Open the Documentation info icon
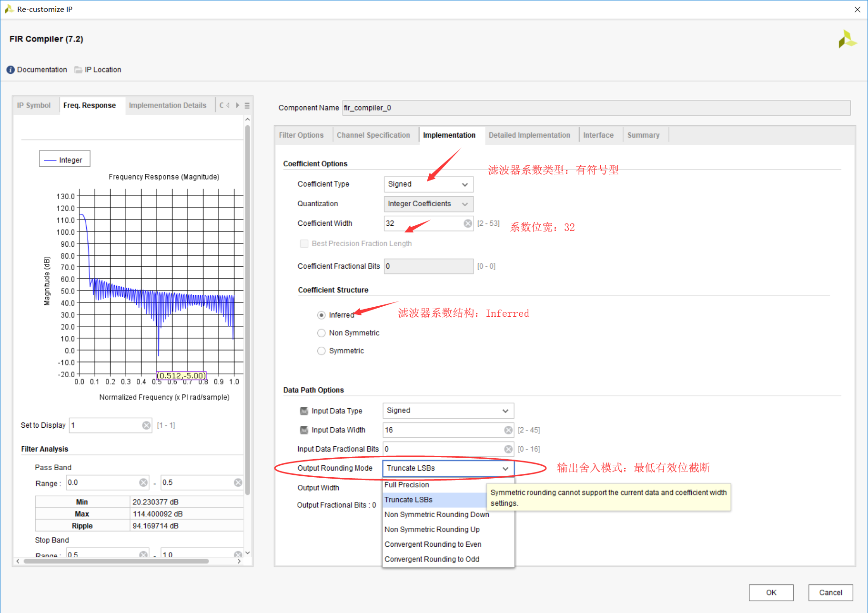 10,70
